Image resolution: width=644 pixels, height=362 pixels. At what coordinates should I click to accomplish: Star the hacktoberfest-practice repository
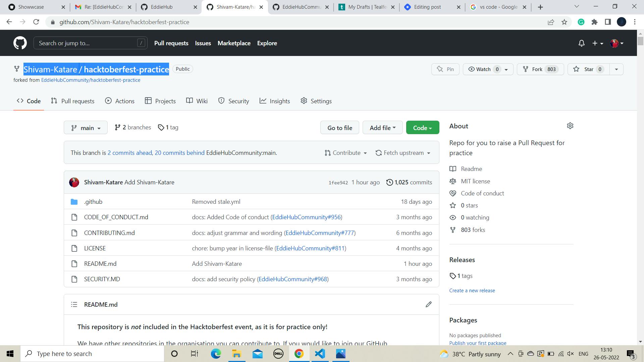(x=589, y=69)
